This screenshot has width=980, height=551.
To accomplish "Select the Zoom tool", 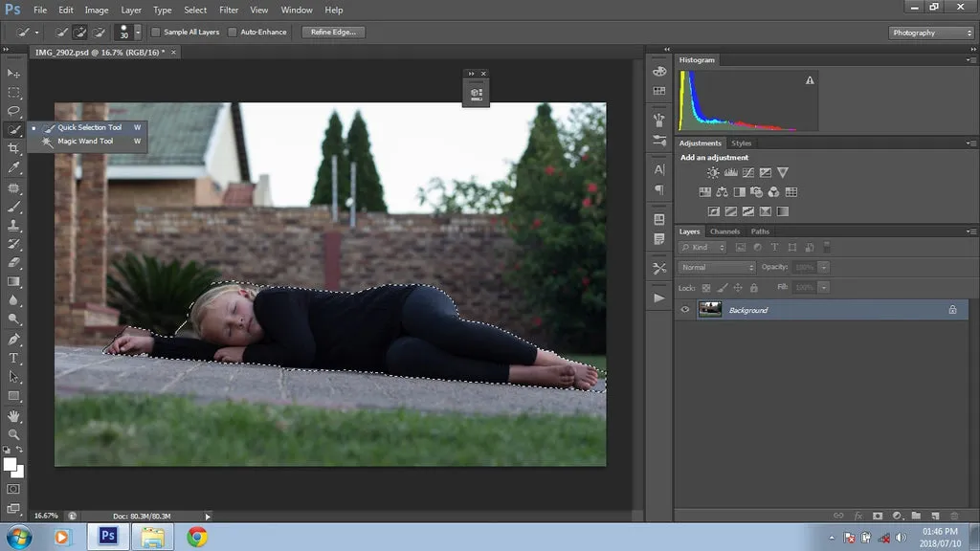I will [x=13, y=435].
